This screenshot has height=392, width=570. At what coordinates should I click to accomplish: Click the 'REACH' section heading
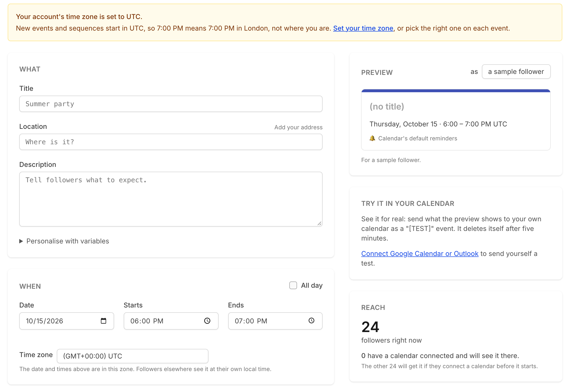[x=373, y=307]
